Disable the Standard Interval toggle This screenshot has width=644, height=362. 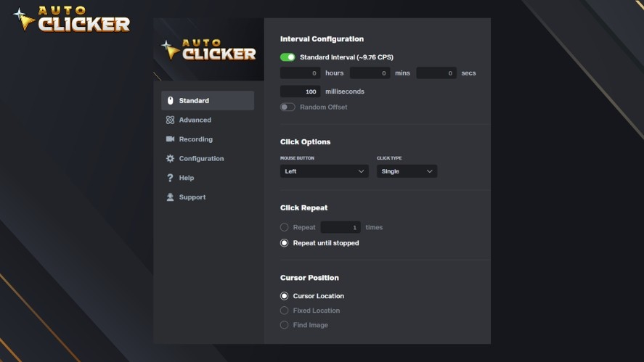coord(288,57)
